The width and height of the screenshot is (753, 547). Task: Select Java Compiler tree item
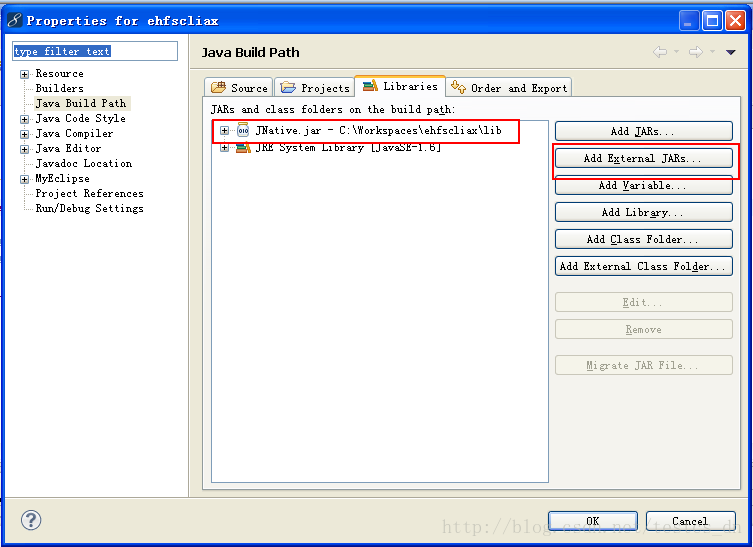click(x=74, y=133)
